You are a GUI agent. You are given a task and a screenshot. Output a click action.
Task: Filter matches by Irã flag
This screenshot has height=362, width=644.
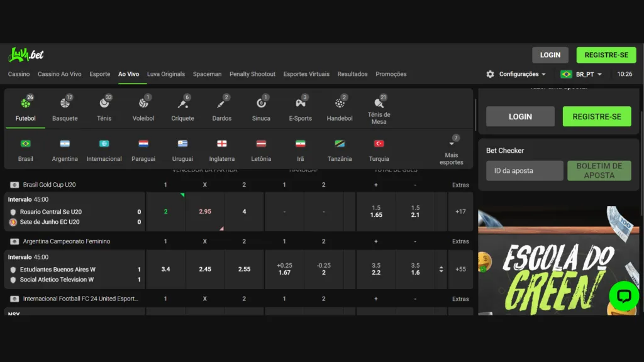click(x=301, y=144)
